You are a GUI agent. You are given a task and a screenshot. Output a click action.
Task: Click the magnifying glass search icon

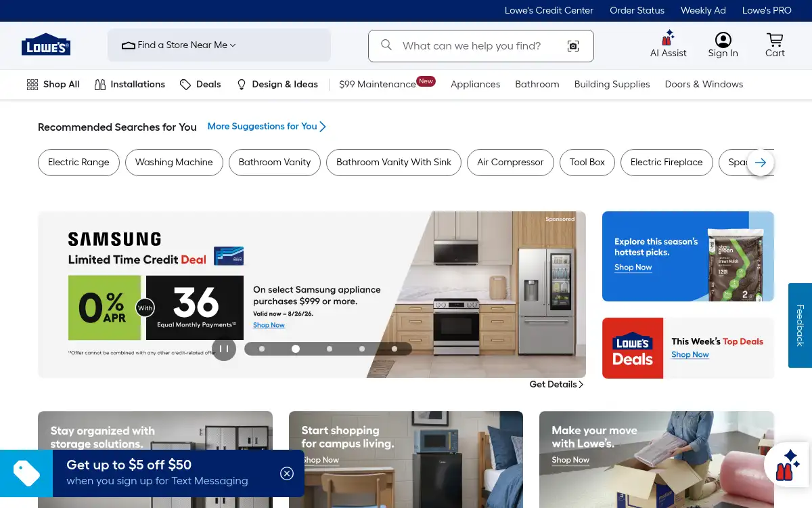click(386, 45)
